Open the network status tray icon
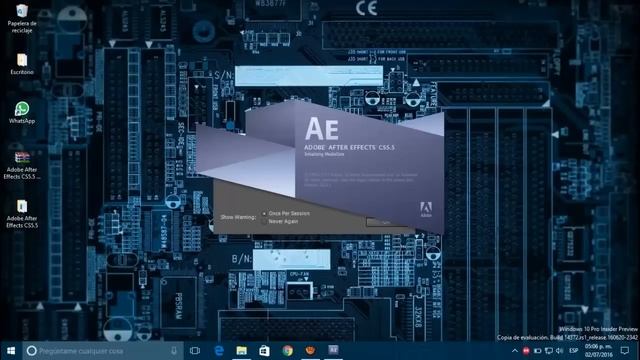640x360 pixels. click(549, 351)
